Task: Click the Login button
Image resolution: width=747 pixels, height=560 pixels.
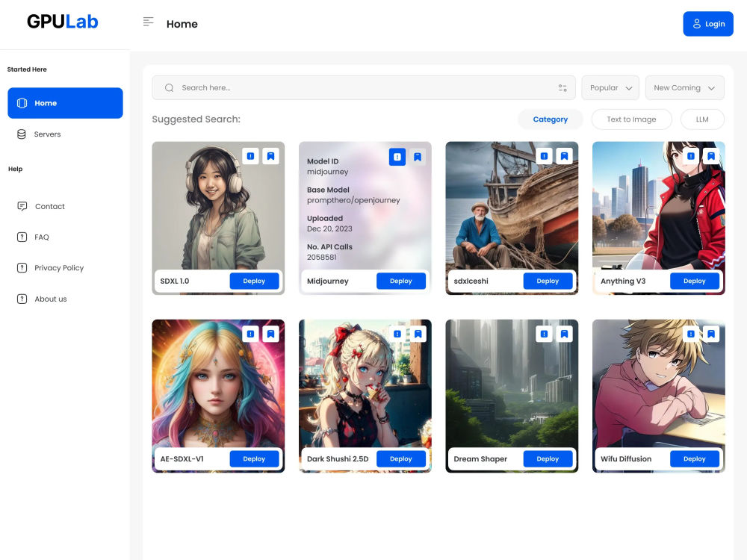Action: point(708,24)
